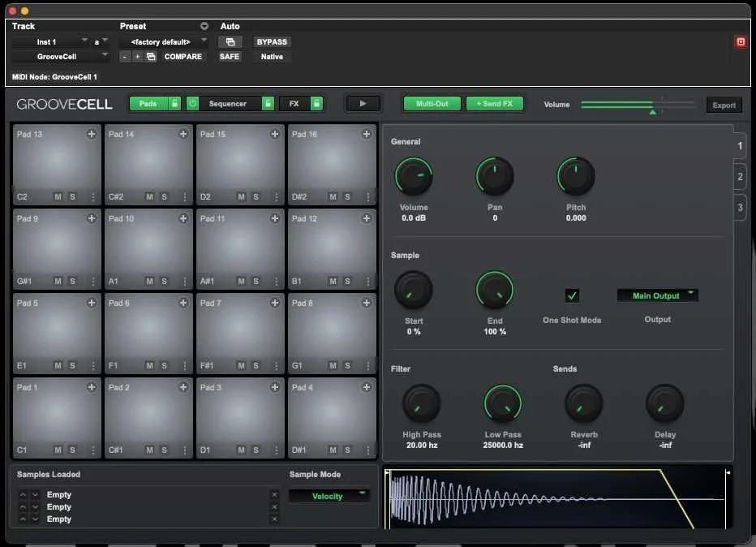Image resolution: width=756 pixels, height=547 pixels.
Task: Enable One Shot Mode
Action: point(573,295)
